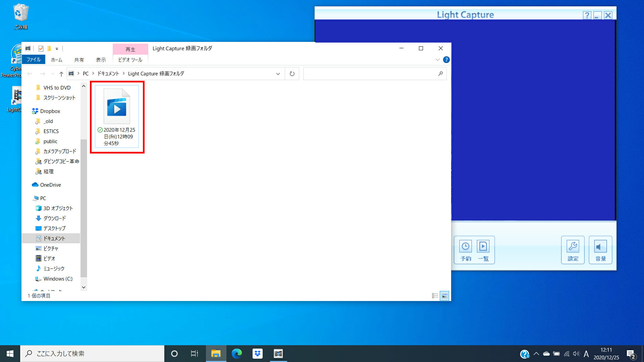Open Task View on taskbar
Viewport: 644px width, 362px height.
(x=195, y=354)
